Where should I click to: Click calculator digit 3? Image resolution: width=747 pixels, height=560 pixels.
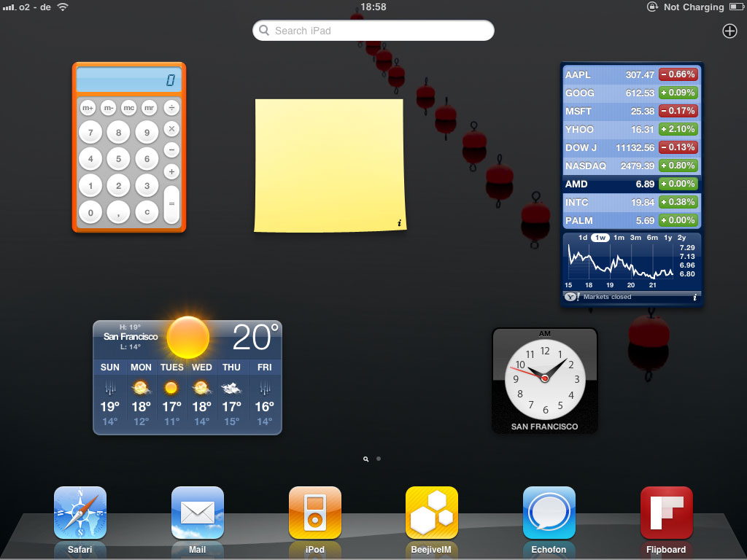[x=147, y=186]
